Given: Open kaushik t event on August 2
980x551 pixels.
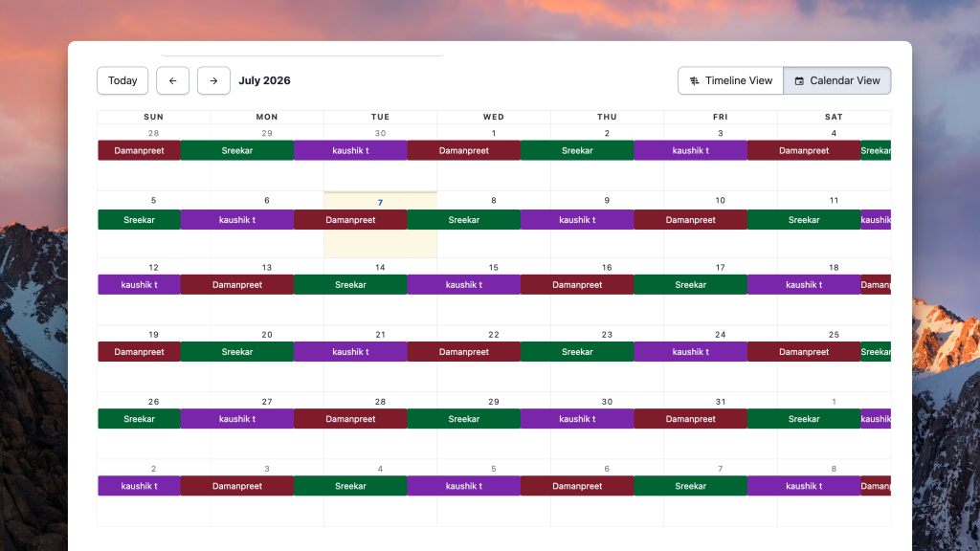Looking at the screenshot, I should pyautogui.click(x=140, y=486).
